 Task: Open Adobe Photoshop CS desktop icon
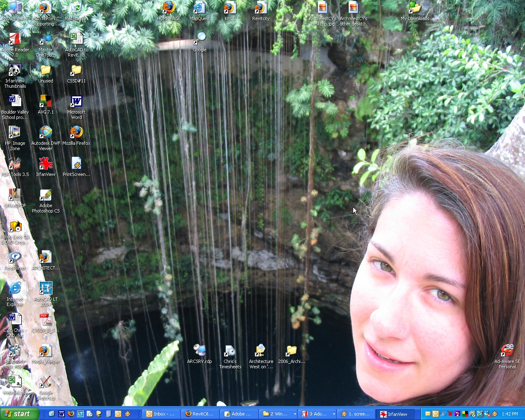point(46,196)
